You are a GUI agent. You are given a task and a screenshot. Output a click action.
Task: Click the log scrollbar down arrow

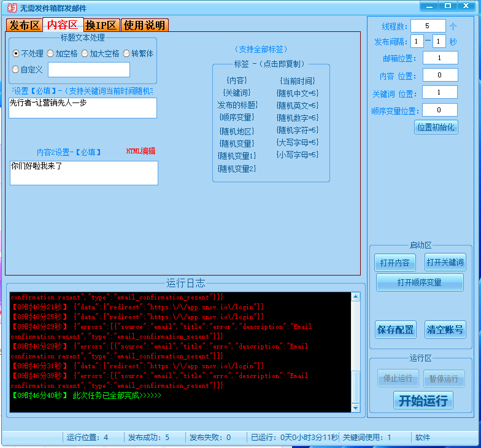pyautogui.click(x=355, y=407)
